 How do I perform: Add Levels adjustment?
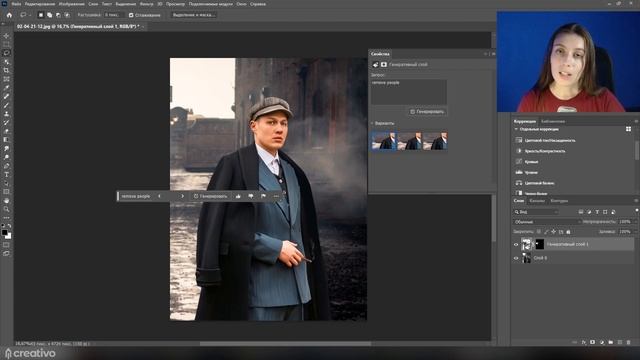tap(527, 172)
